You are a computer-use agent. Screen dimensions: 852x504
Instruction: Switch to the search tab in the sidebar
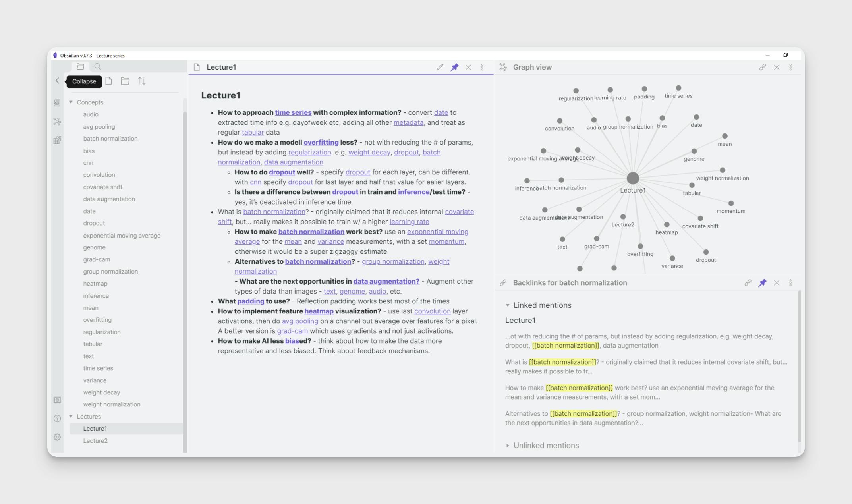[x=98, y=67]
